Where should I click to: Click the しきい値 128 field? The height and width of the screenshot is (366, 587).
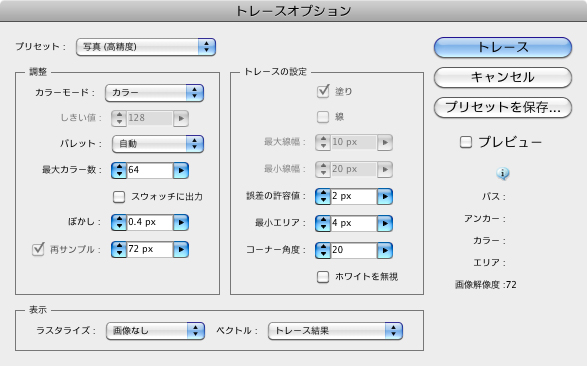[x=150, y=118]
